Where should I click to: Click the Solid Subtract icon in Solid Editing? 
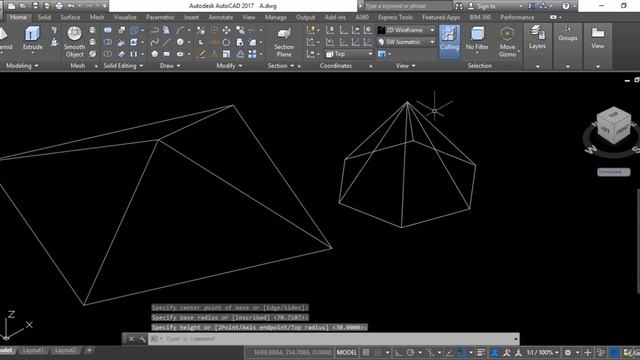tap(108, 42)
